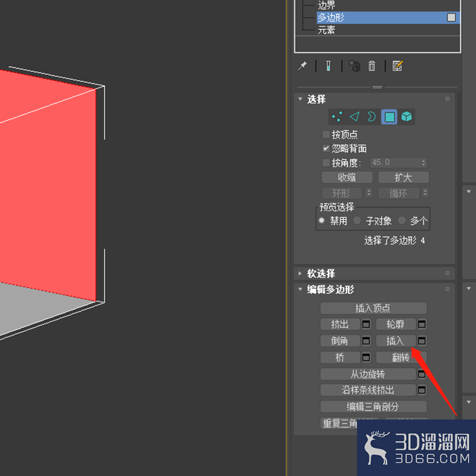
Task: Click 按角度 value spinner arrows
Action: [424, 162]
